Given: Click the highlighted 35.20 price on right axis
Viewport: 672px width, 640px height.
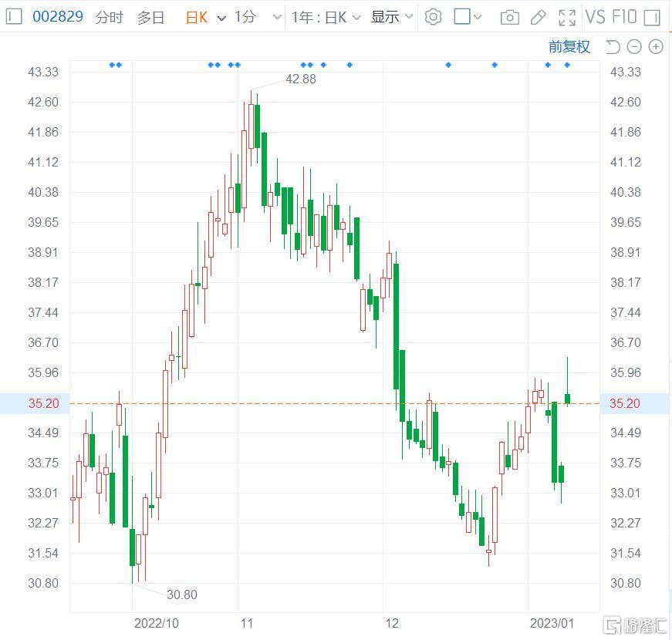Looking at the screenshot, I should [x=625, y=403].
